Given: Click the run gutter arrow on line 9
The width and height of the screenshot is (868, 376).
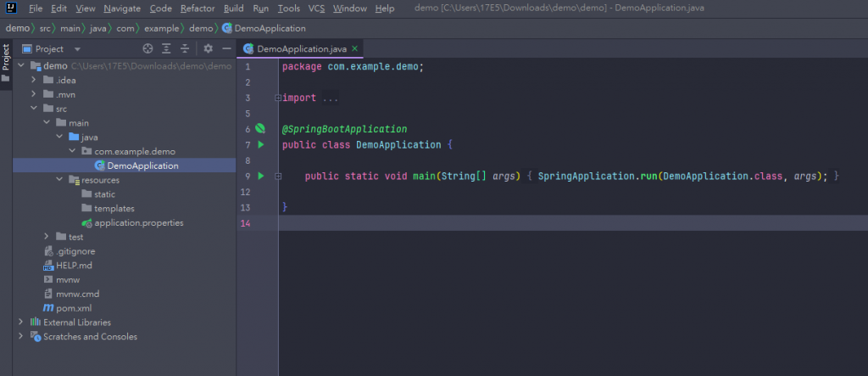Looking at the screenshot, I should [x=261, y=176].
